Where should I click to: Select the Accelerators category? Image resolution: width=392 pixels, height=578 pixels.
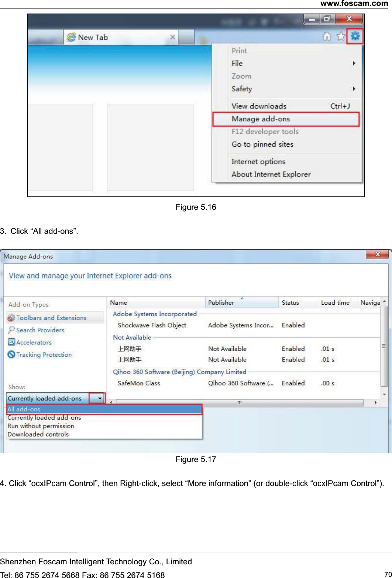point(33,342)
